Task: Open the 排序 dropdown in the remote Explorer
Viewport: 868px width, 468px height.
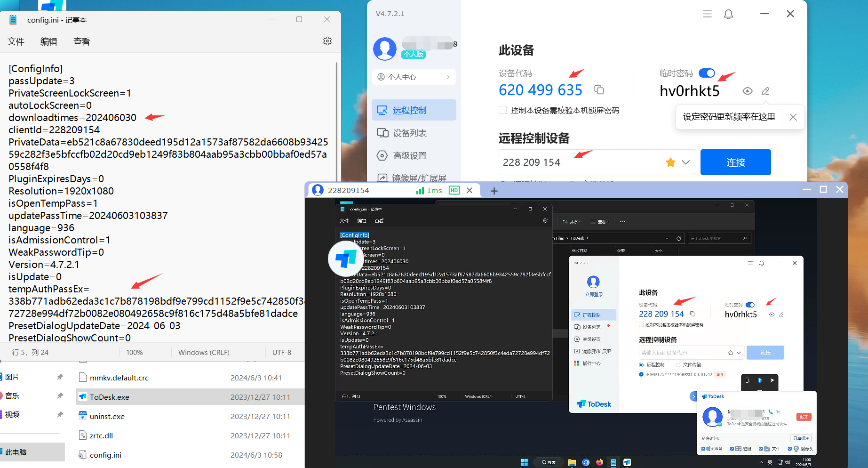Action: pos(572,222)
